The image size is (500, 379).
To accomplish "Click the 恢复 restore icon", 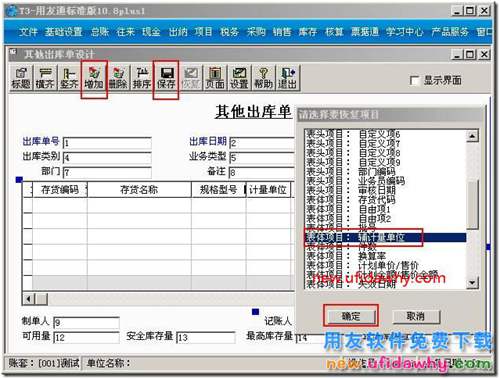I will [191, 78].
